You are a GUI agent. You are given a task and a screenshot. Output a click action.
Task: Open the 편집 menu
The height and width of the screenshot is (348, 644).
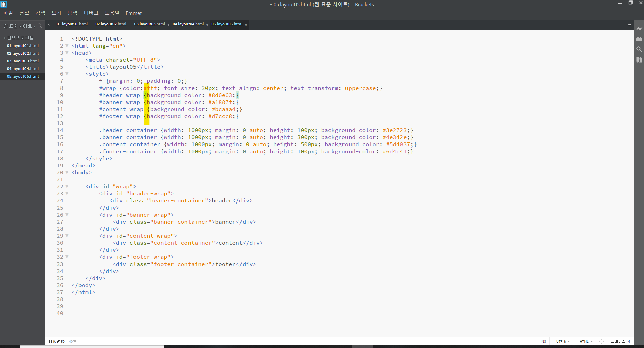pyautogui.click(x=24, y=13)
